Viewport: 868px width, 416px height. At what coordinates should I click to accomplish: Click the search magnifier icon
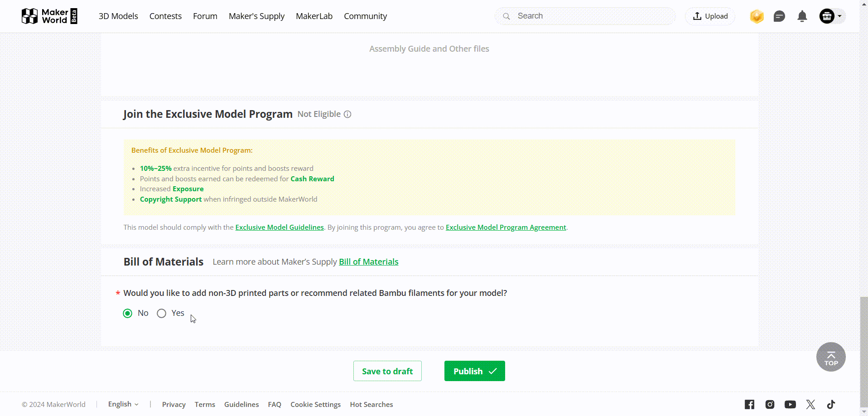[x=506, y=16]
